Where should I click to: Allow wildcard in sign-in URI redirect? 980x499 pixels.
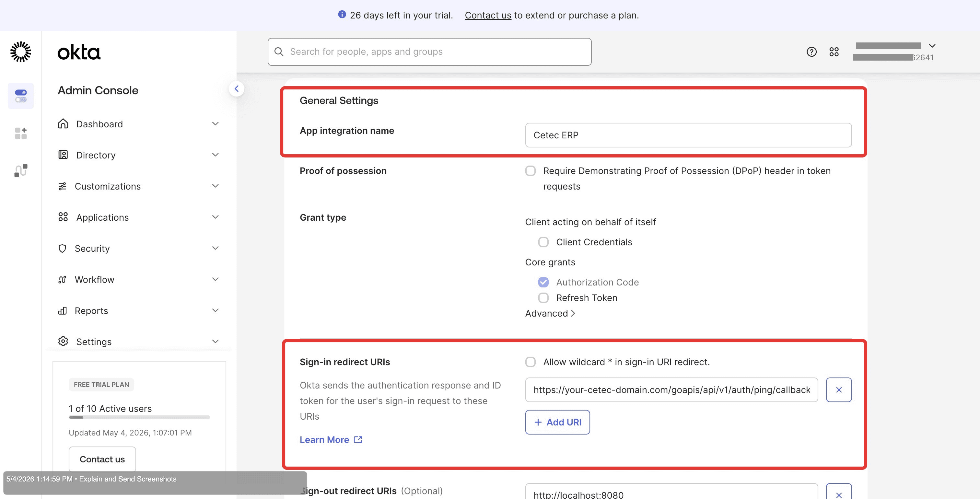coord(530,362)
